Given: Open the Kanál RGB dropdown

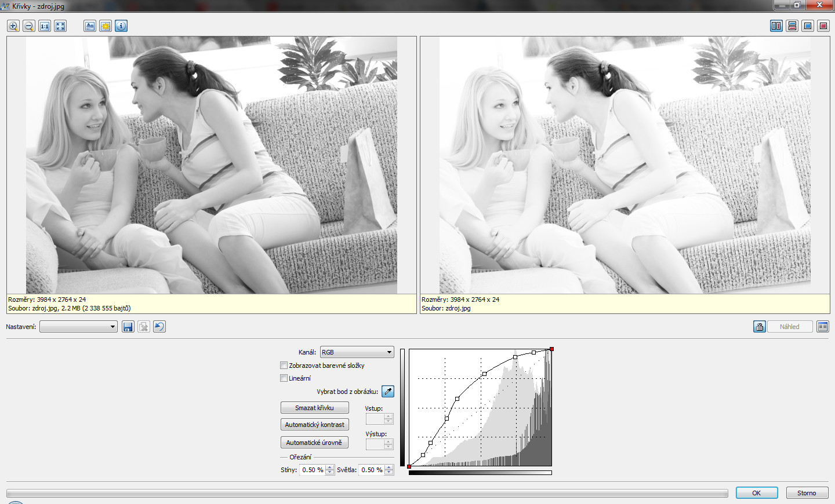Looking at the screenshot, I should pyautogui.click(x=357, y=352).
